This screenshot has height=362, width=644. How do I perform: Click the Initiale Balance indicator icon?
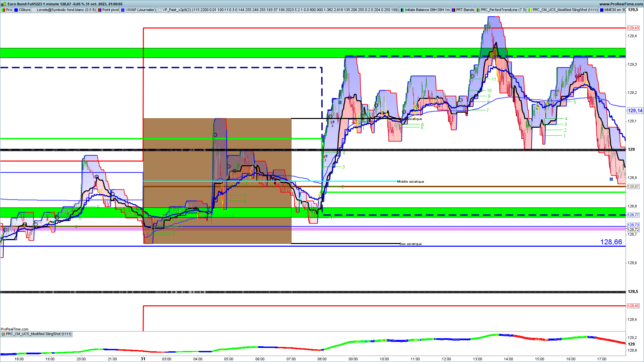(x=402, y=10)
